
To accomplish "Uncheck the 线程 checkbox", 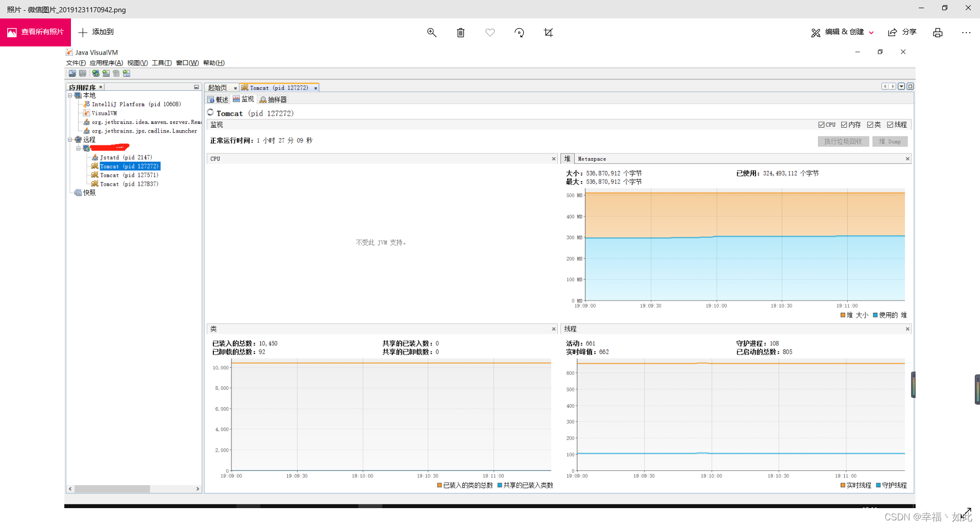I will pyautogui.click(x=890, y=124).
